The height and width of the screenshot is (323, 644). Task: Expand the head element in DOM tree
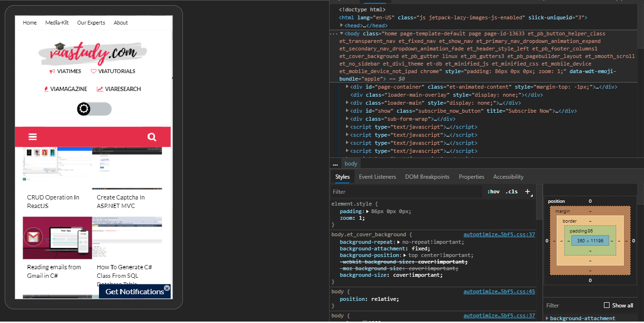tap(342, 25)
